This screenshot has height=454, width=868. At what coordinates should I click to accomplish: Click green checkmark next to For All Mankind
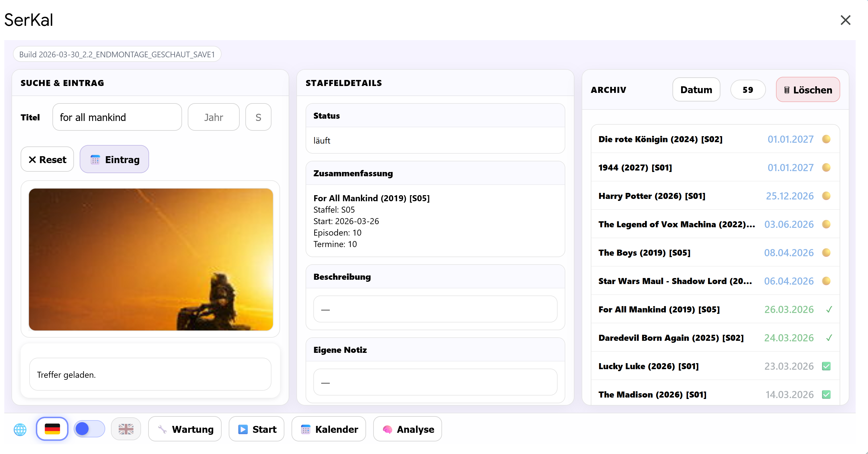click(829, 309)
